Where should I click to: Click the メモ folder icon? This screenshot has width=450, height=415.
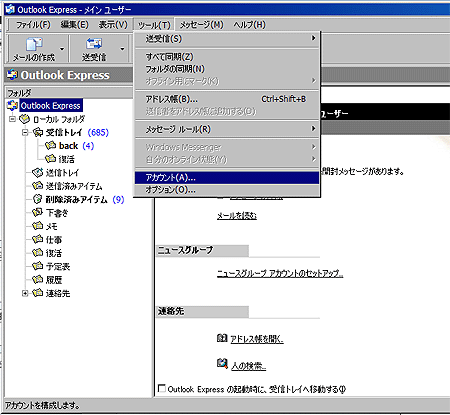38,226
